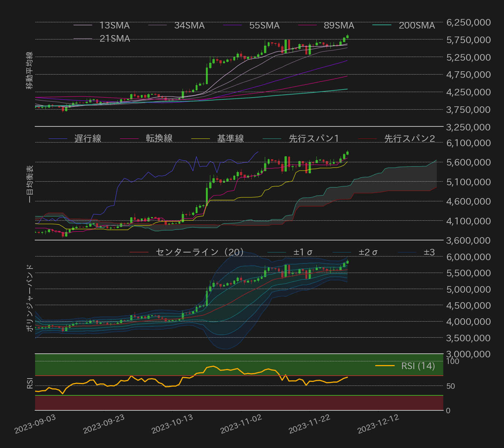Click the ボリンジャーバンド y-axis title

[30, 298]
